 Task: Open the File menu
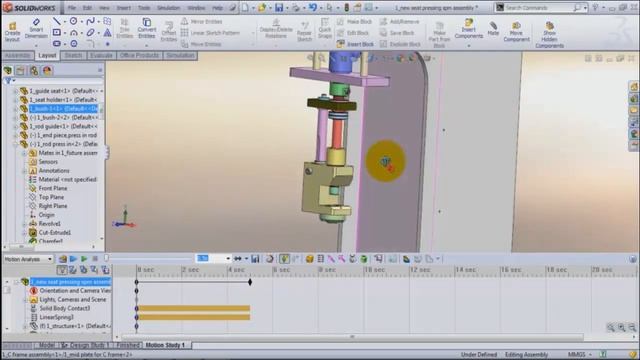click(x=72, y=8)
